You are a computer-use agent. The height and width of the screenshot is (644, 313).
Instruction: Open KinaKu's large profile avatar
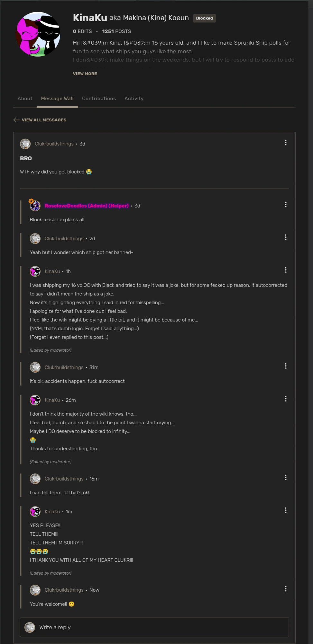pos(38,34)
